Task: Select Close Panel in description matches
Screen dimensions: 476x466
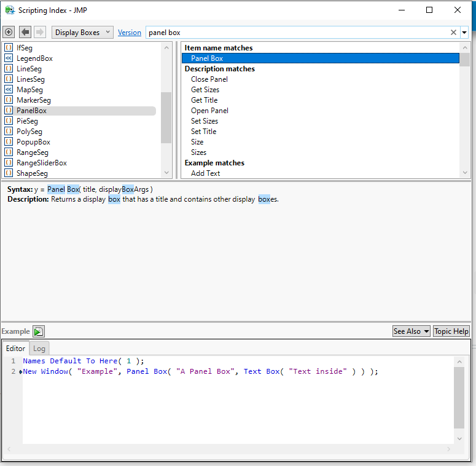Action: point(209,79)
